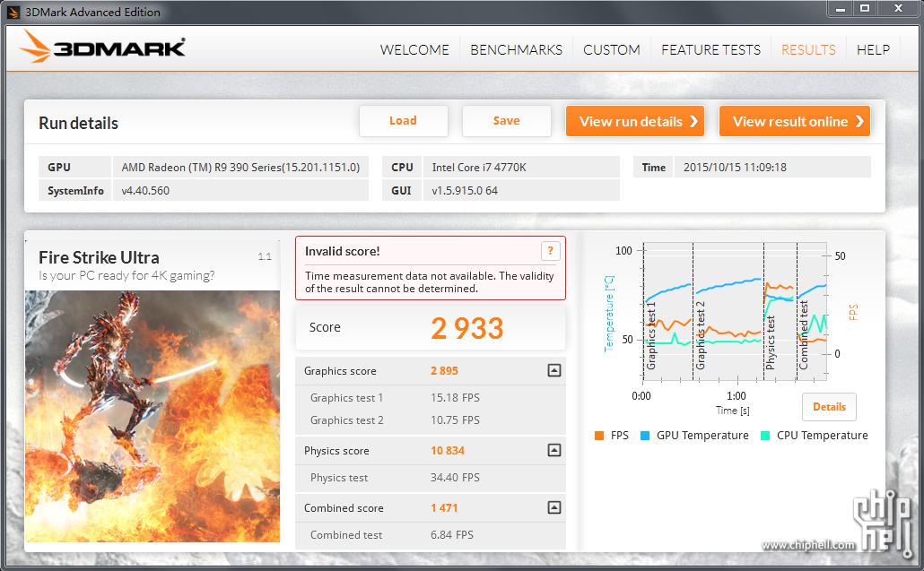Screen dimensions: 924x571
Task: Click the 3DMark title bar app icon
Action: (x=13, y=13)
